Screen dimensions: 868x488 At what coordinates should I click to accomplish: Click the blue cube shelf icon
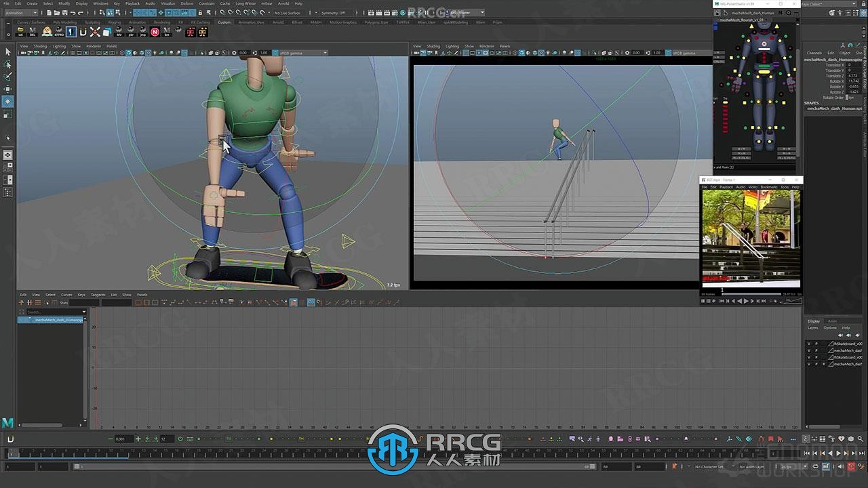(106, 32)
